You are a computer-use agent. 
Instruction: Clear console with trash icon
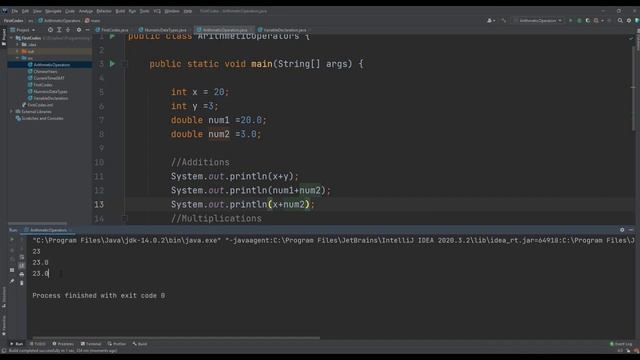(x=22, y=283)
